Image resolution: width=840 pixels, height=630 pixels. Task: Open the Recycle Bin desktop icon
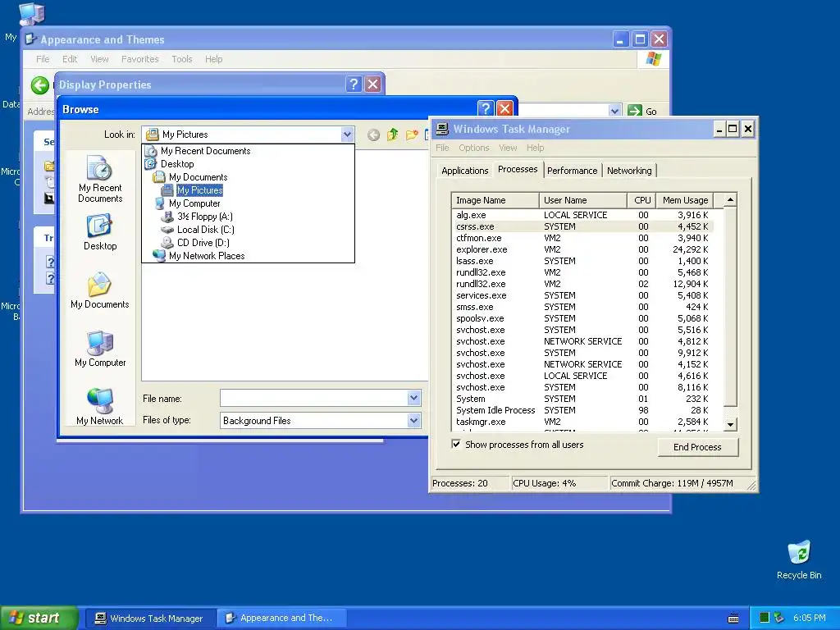(799, 559)
